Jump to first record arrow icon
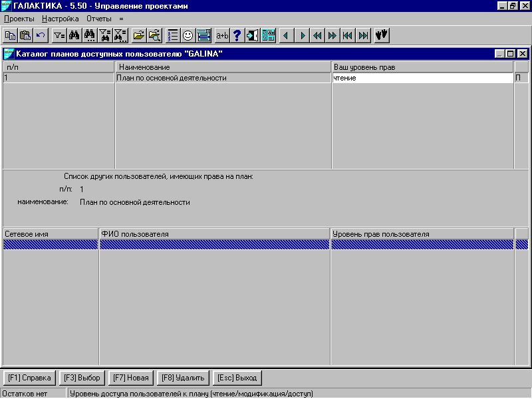Viewport: 532px width, 399px height. 348,35
